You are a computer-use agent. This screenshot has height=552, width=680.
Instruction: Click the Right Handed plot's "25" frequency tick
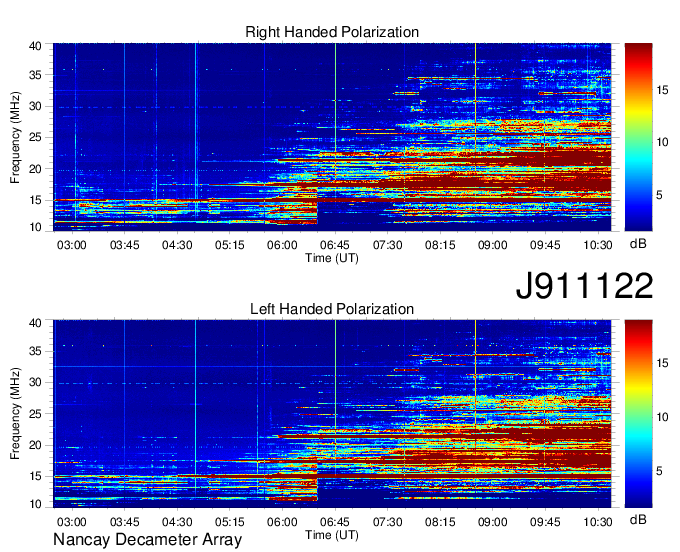click(35, 137)
